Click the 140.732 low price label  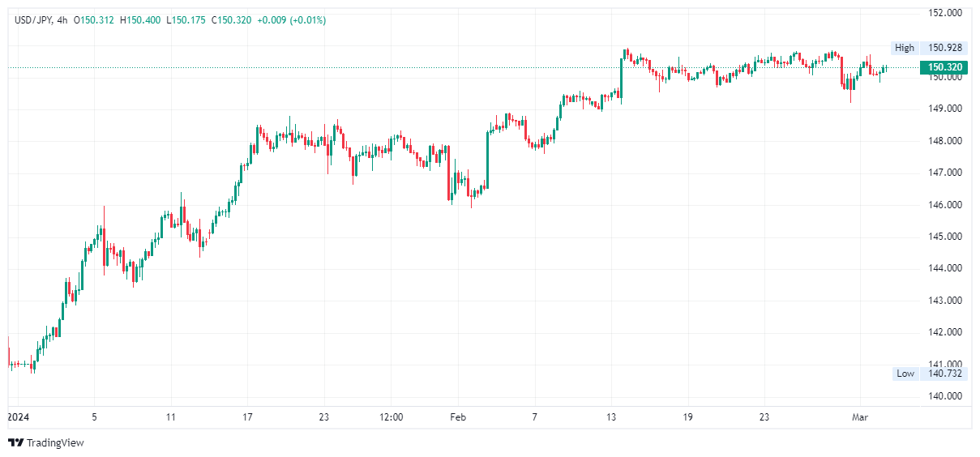(x=946, y=374)
